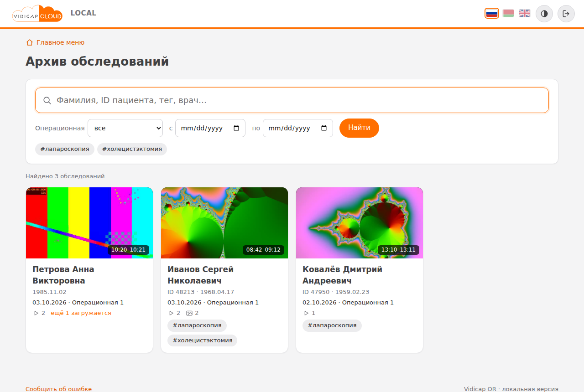Open the Операционная dropdown
584x392 pixels.
click(x=125, y=128)
